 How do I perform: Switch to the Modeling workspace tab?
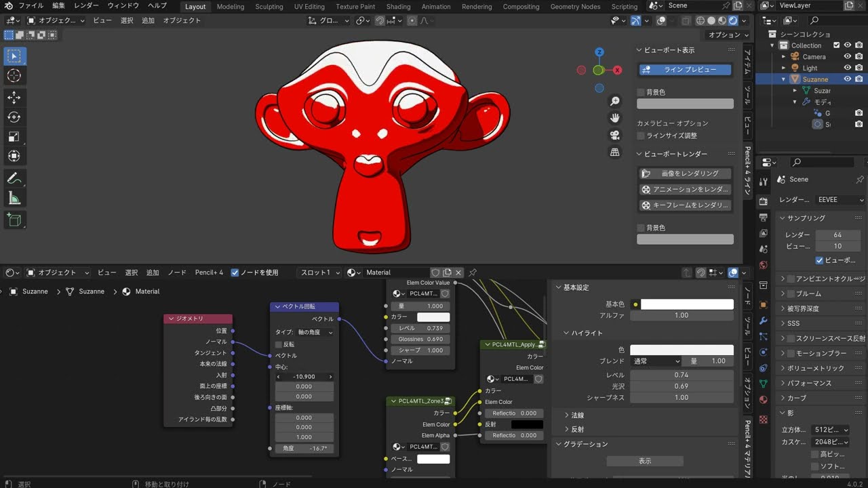[231, 7]
